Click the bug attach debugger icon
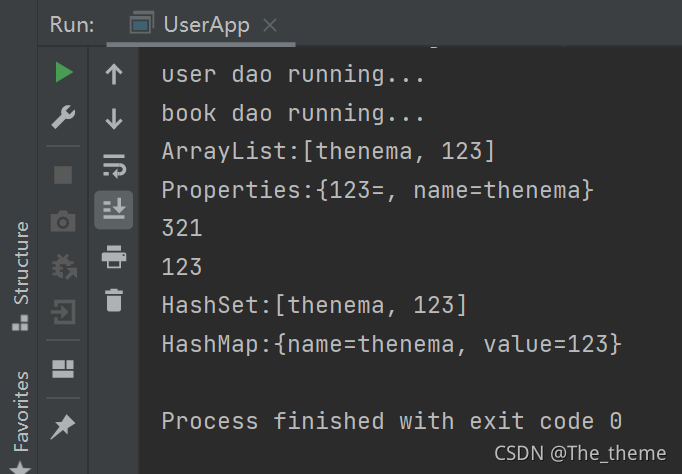Screen dimensions: 682x474 click(x=64, y=267)
